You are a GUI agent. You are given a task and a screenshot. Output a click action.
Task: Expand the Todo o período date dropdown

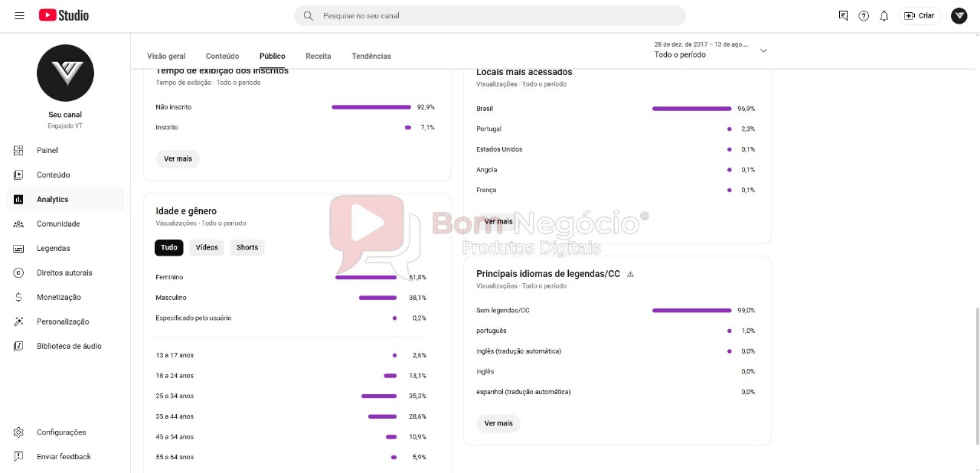710,50
